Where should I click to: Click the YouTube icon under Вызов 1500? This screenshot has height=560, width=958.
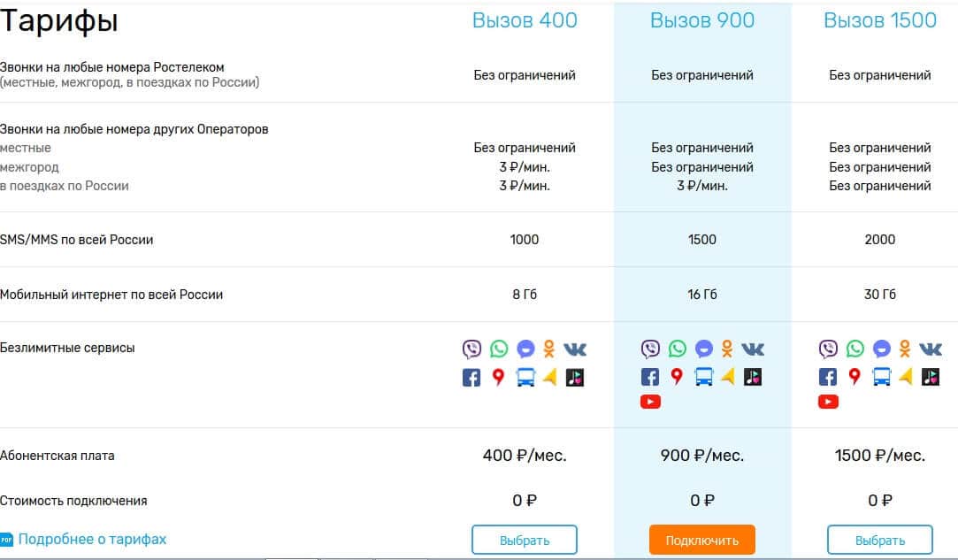point(828,402)
